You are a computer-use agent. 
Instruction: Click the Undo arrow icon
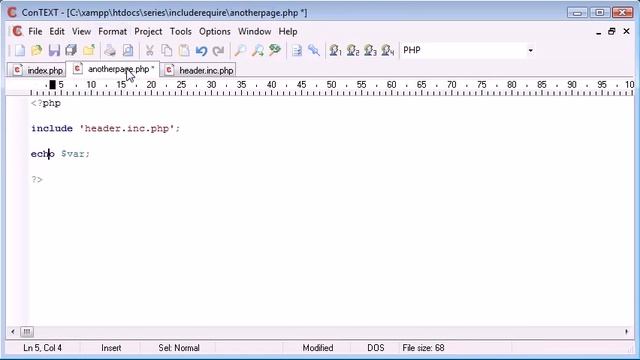201,50
